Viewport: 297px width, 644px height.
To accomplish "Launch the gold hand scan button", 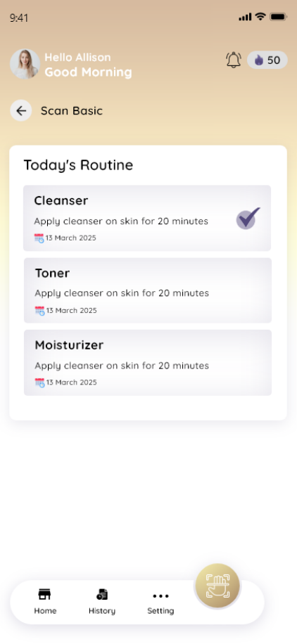I will tap(217, 586).
